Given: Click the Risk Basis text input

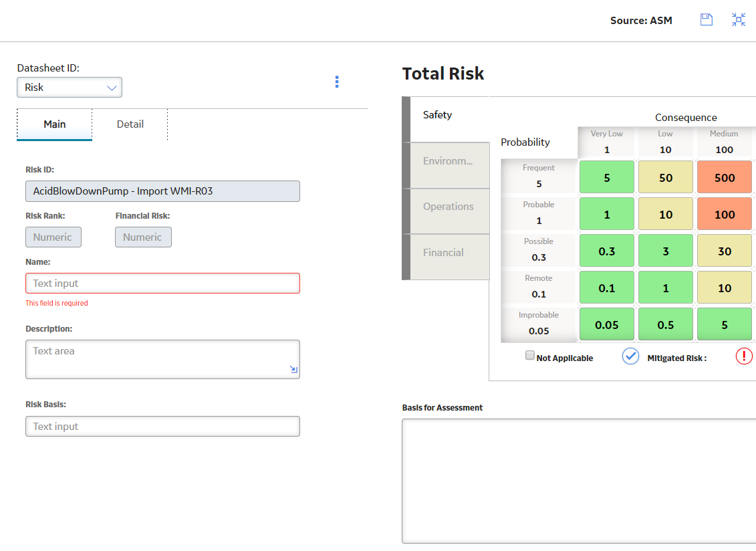Looking at the screenshot, I should coord(162,427).
